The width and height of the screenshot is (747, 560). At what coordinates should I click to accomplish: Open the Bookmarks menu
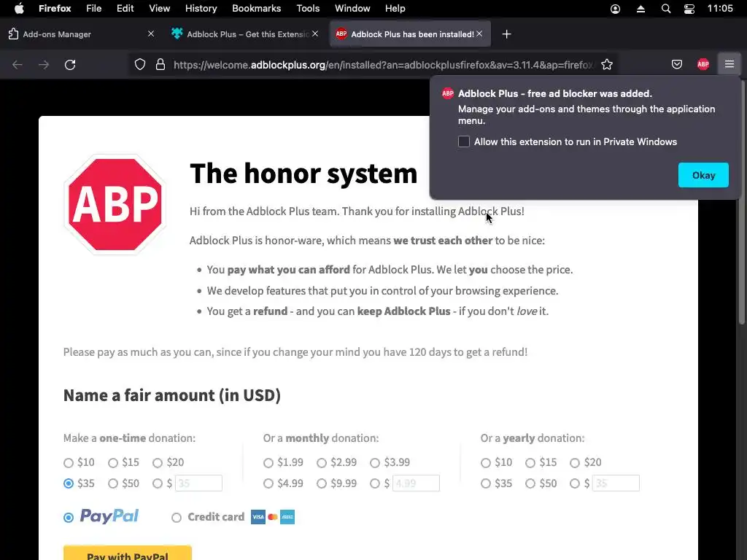click(x=256, y=9)
